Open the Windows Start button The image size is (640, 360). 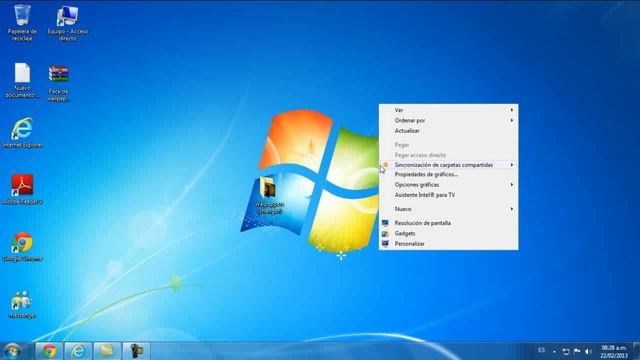point(13,351)
